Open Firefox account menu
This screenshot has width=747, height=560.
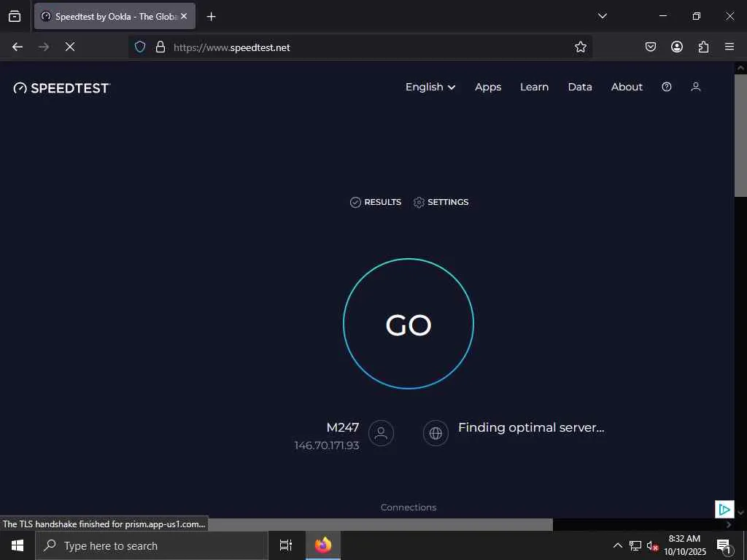pos(677,47)
